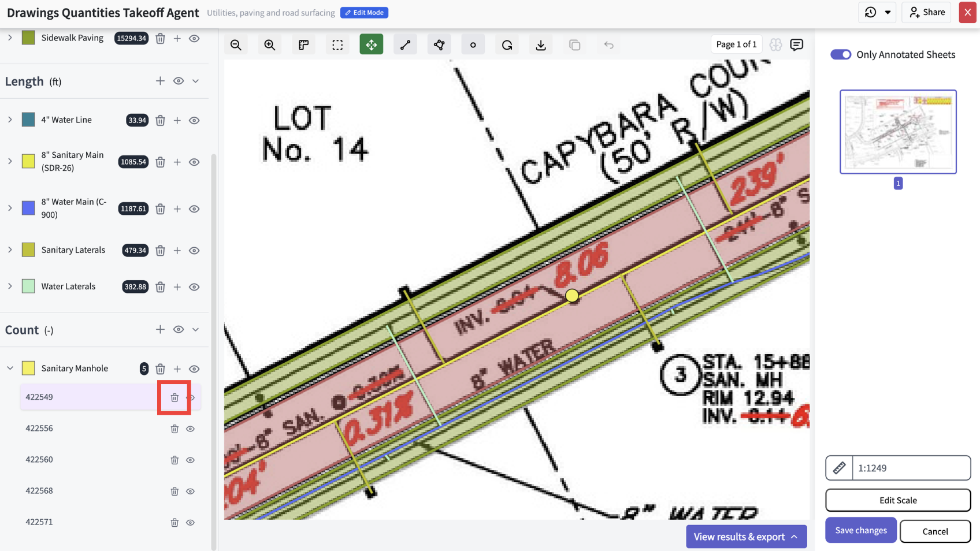Viewport: 980px width, 551px height.
Task: Delete the 8" Sanitary Main item
Action: click(160, 162)
